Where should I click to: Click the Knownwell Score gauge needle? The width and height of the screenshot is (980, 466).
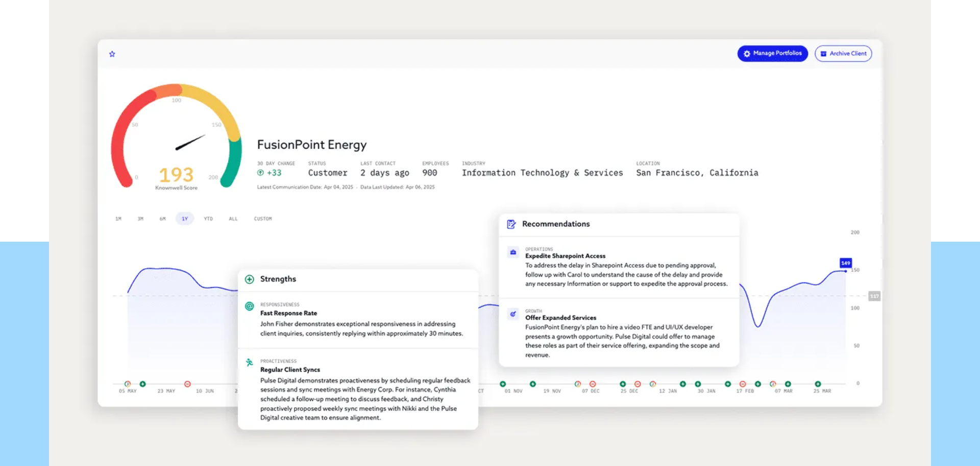[x=190, y=143]
